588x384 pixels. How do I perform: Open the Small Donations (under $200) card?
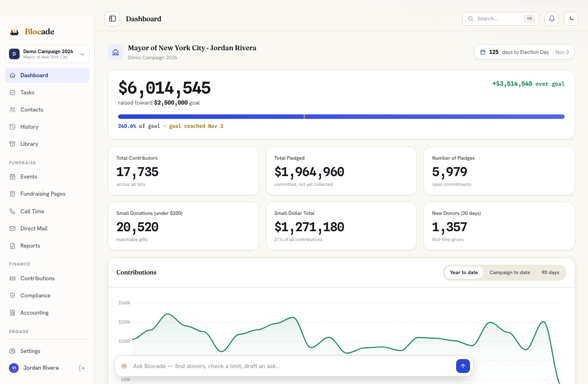(183, 226)
